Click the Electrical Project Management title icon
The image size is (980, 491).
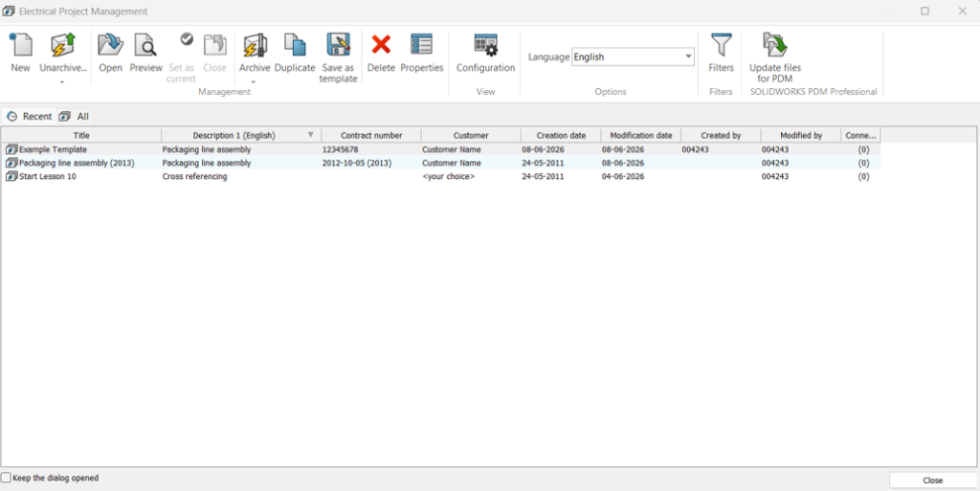tap(9, 11)
